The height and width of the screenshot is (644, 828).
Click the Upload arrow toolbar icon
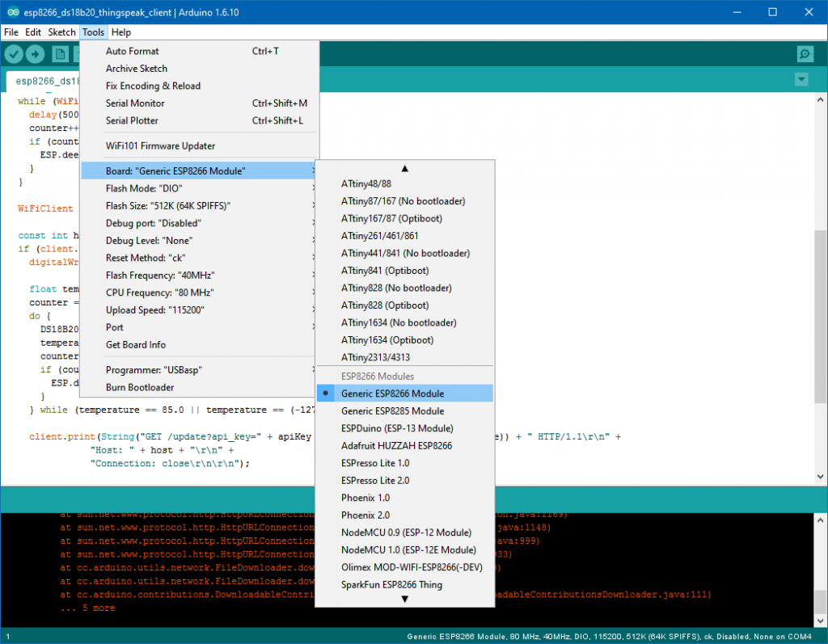(36, 54)
